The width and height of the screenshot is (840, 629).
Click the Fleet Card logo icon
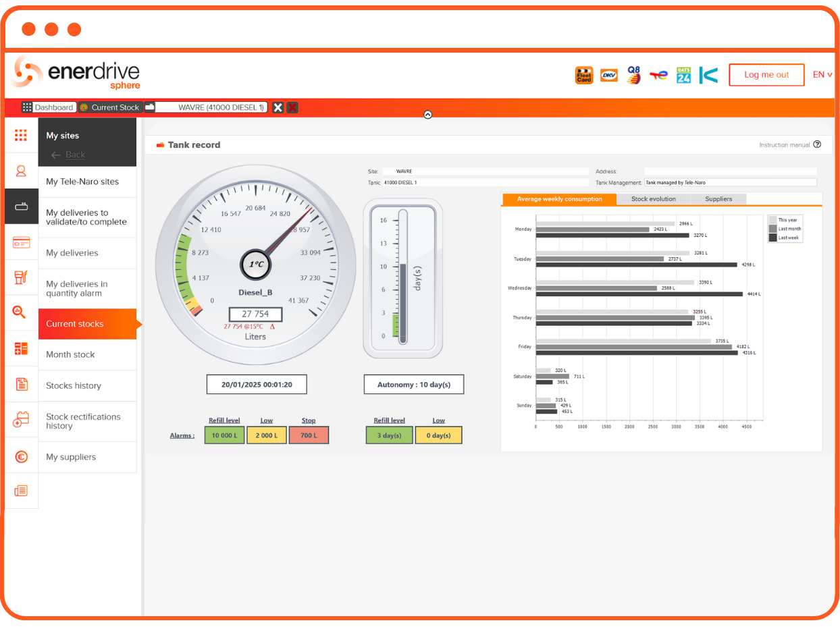pyautogui.click(x=583, y=76)
